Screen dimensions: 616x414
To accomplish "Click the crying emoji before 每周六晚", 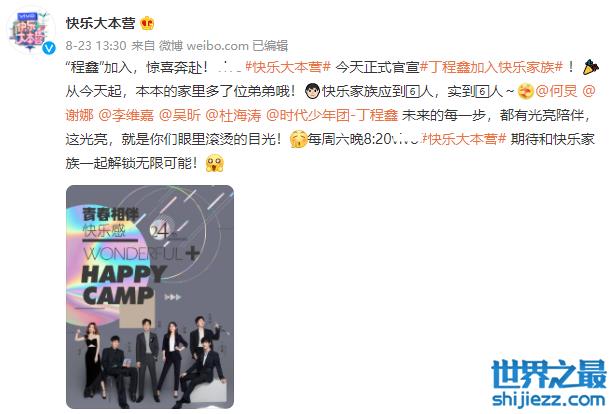I will coord(298,139).
